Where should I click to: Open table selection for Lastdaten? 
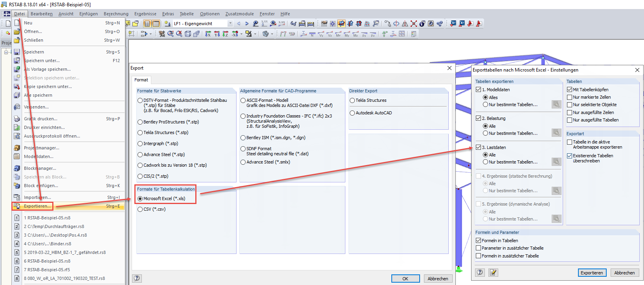point(556,162)
